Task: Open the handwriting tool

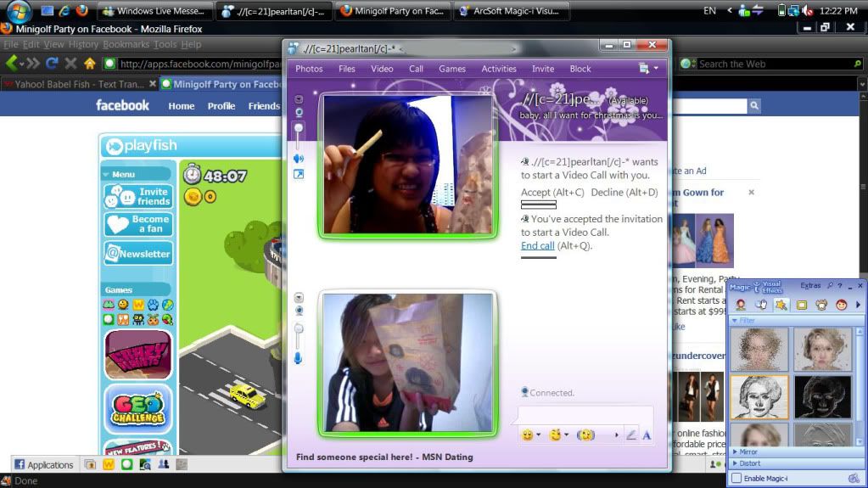Action: pyautogui.click(x=631, y=435)
